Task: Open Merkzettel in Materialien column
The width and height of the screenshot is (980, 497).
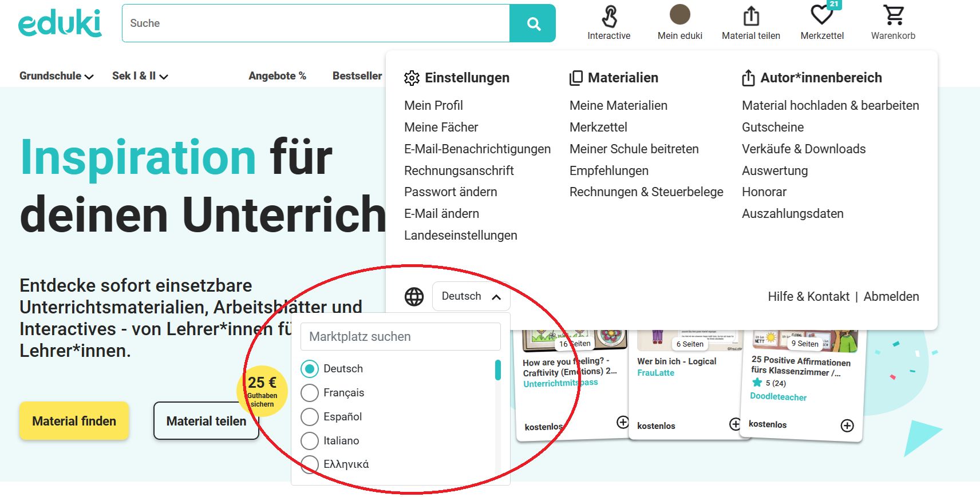Action: click(598, 128)
